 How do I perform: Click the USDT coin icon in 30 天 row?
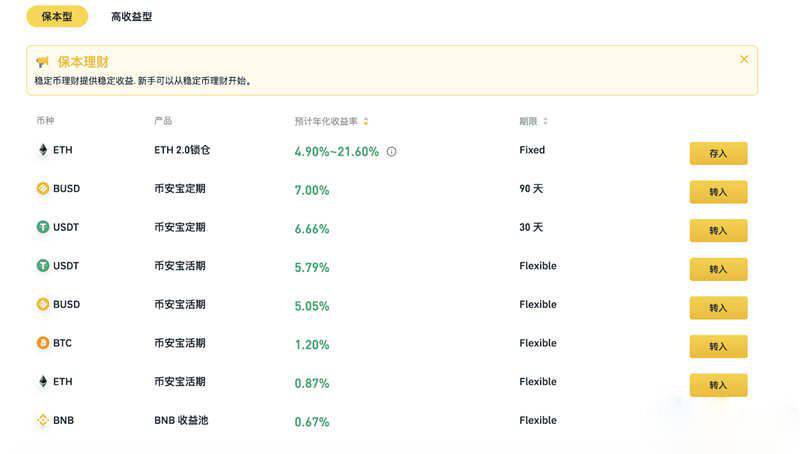pos(42,227)
